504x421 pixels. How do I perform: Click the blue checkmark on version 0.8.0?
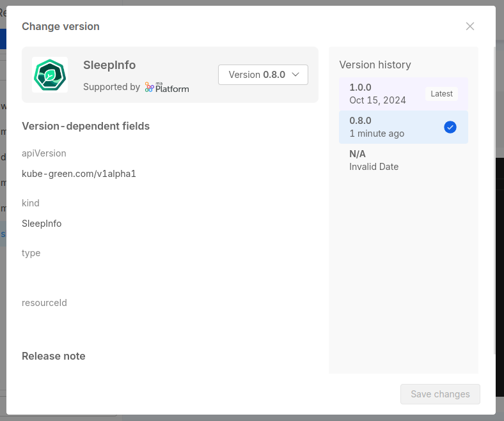450,127
